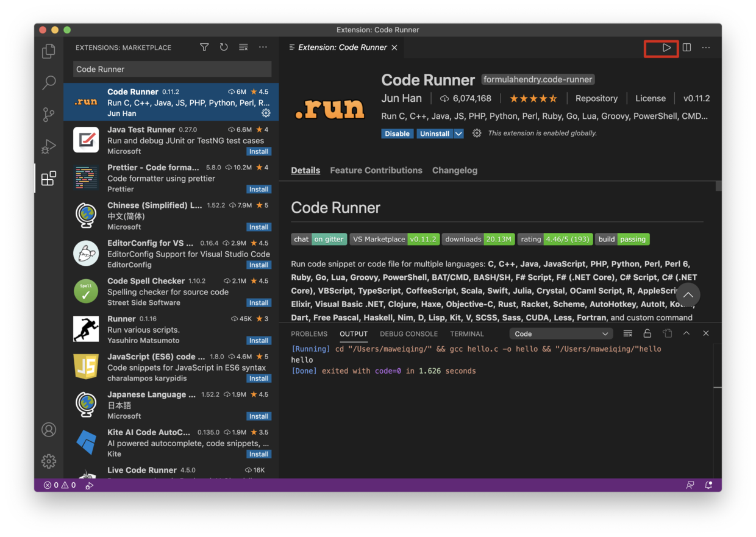Switch to the TERMINAL panel tab

(466, 334)
